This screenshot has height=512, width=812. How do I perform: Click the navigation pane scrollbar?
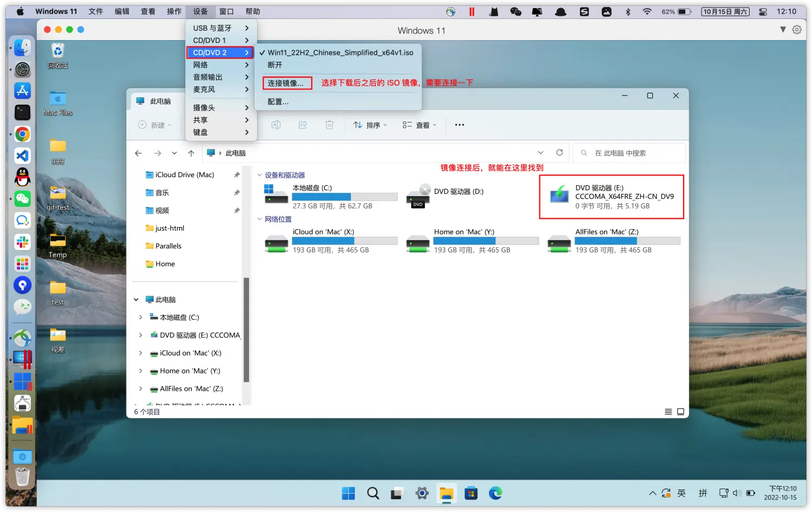tap(246, 329)
